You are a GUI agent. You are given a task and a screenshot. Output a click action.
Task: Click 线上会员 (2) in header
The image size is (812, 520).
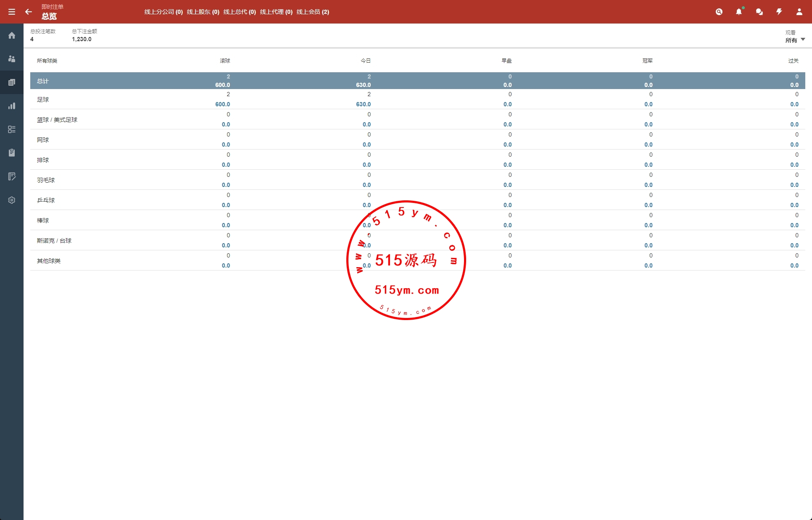313,12
